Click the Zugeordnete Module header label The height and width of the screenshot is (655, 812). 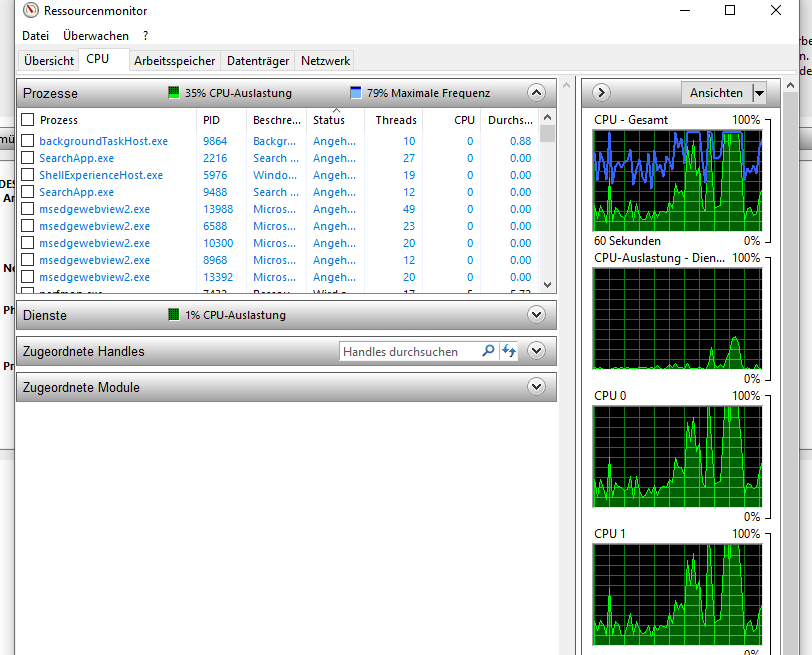pyautogui.click(x=81, y=387)
